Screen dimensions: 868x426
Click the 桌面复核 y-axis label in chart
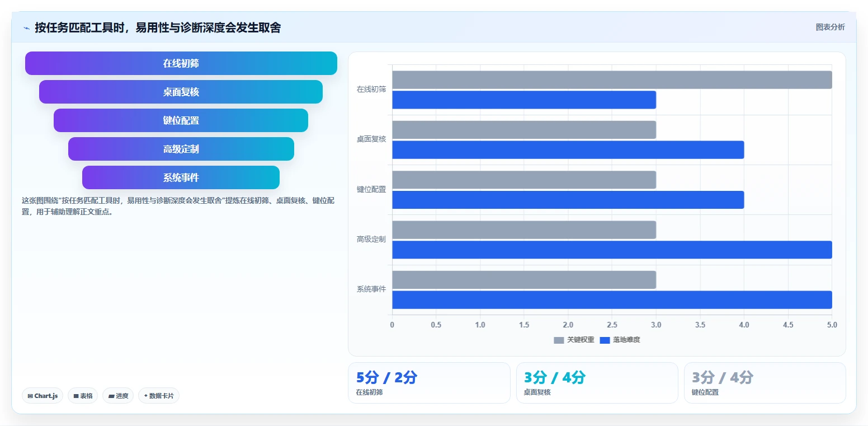(371, 139)
